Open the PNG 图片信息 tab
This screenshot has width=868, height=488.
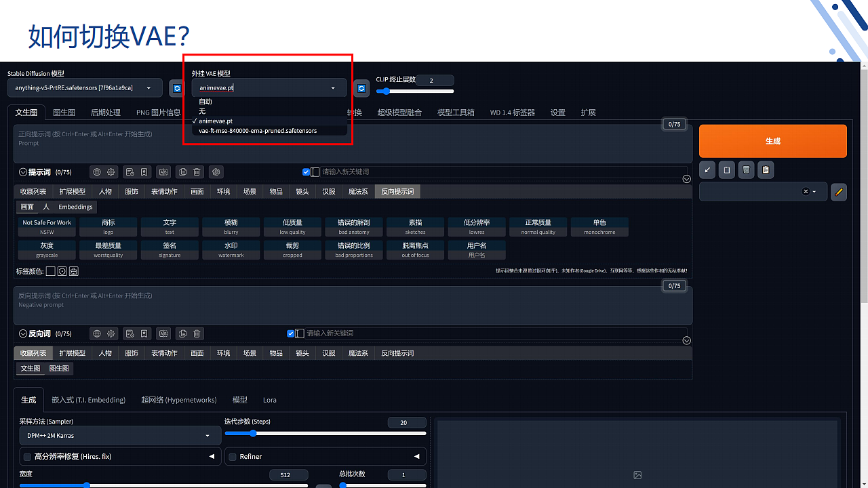pyautogui.click(x=158, y=113)
